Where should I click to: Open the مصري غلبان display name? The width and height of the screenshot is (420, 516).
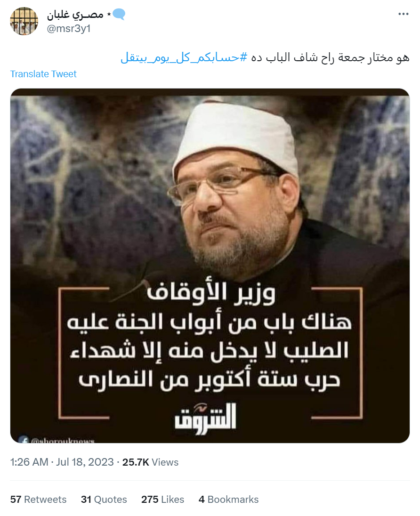(x=75, y=15)
